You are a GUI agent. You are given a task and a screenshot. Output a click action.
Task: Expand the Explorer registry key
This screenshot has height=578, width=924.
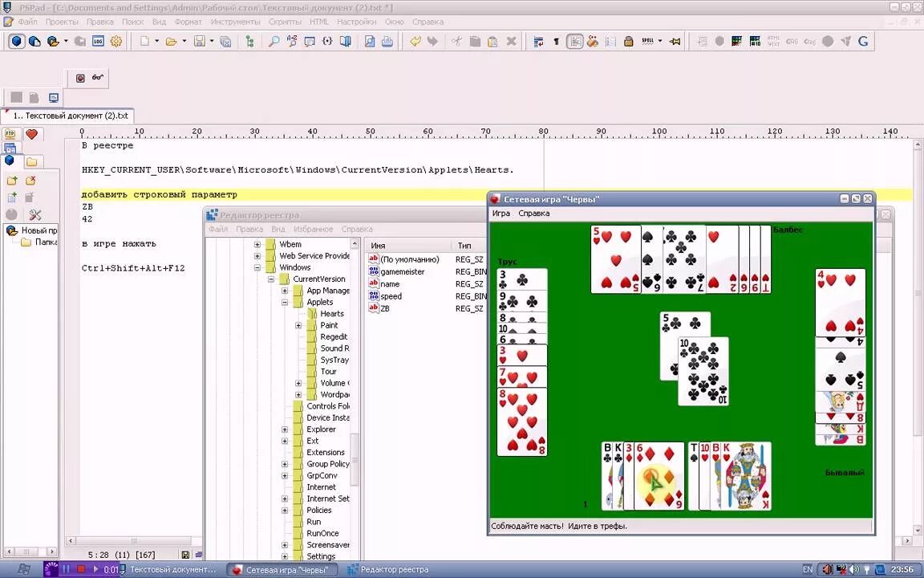pos(285,429)
